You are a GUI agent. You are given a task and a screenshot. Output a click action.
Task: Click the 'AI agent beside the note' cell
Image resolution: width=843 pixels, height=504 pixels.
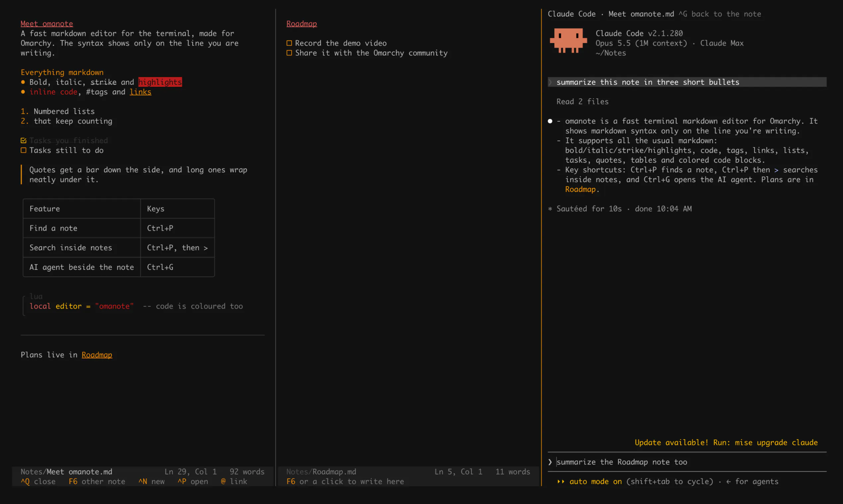point(82,267)
